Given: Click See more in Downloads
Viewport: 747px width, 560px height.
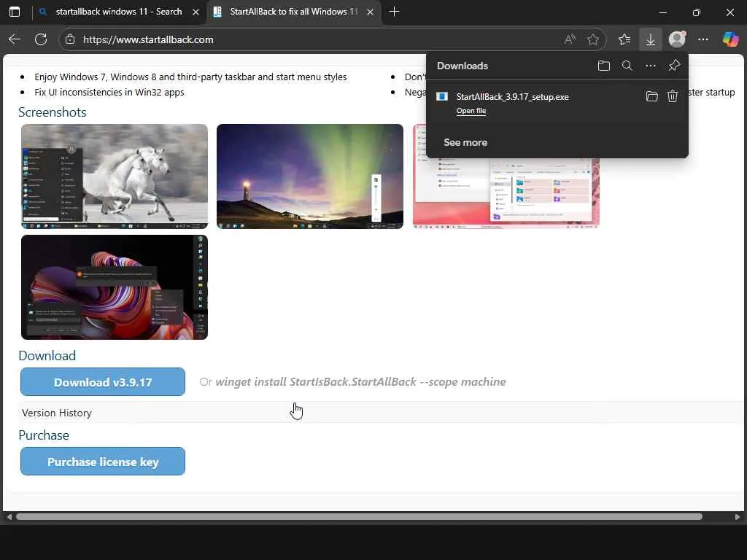Looking at the screenshot, I should click(465, 142).
